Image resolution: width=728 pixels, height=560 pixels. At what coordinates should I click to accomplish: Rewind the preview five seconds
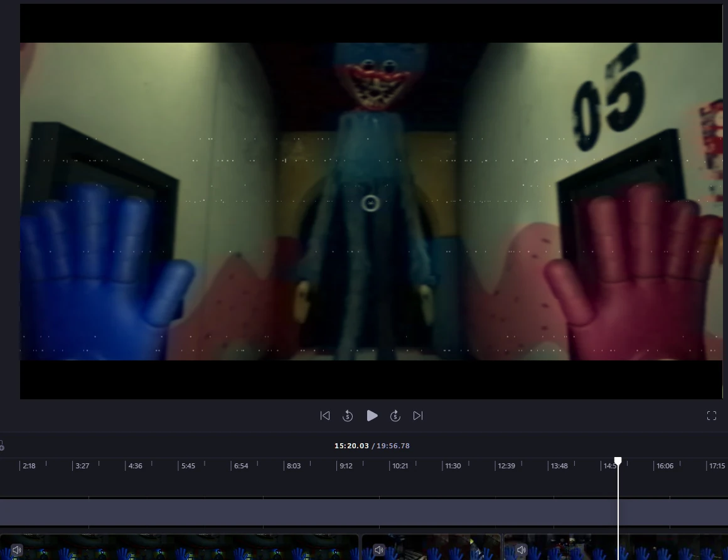click(x=348, y=416)
